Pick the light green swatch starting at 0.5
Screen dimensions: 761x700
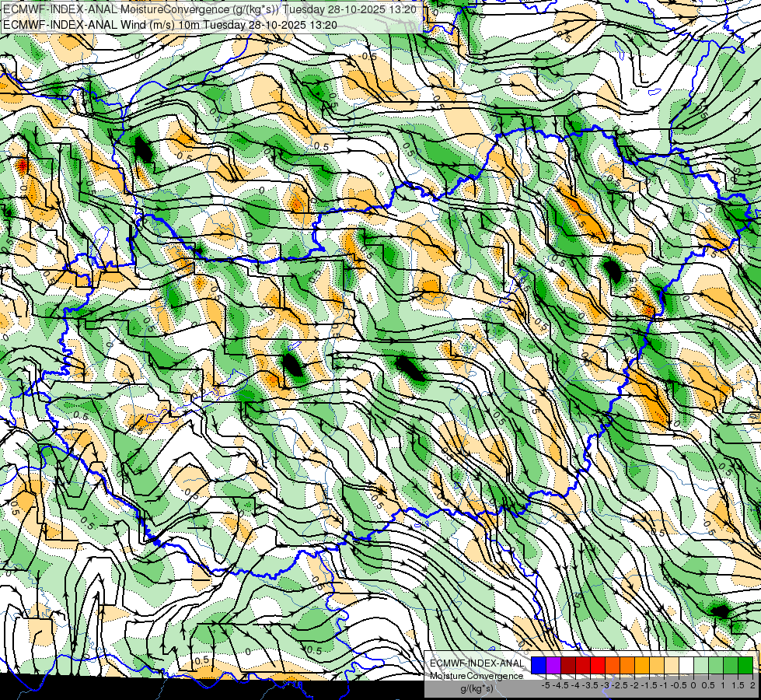coord(716,666)
